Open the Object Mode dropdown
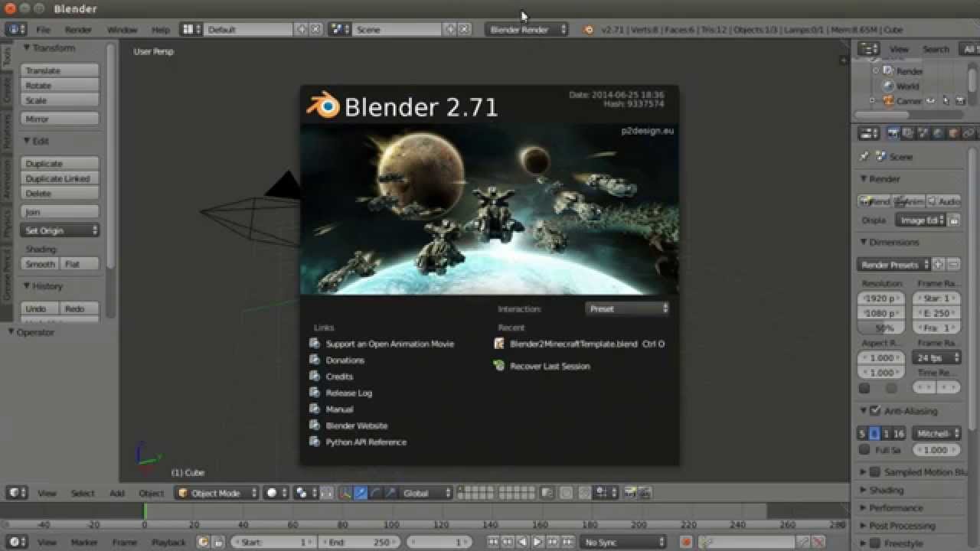980x551 pixels. (x=217, y=493)
